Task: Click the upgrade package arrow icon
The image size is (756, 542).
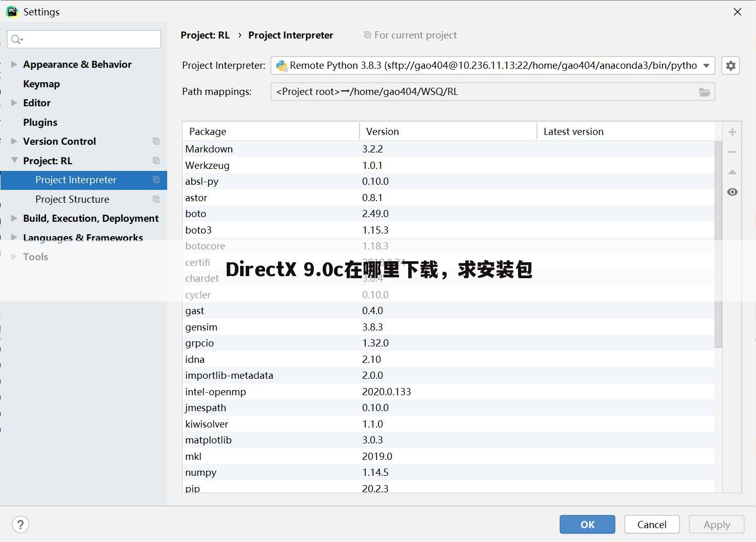Action: tap(732, 172)
